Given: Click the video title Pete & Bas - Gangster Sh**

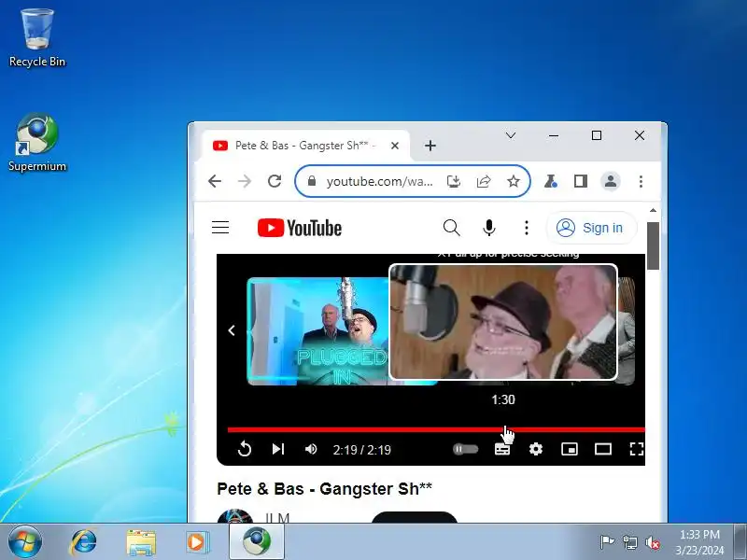Looking at the screenshot, I should tap(324, 489).
